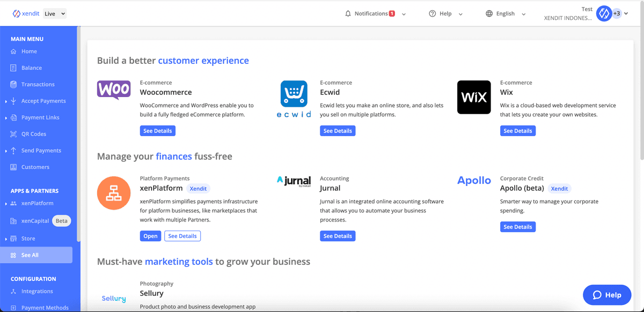Click the sidebar scrollbar
Screen dimensions: 644x312
point(78,134)
